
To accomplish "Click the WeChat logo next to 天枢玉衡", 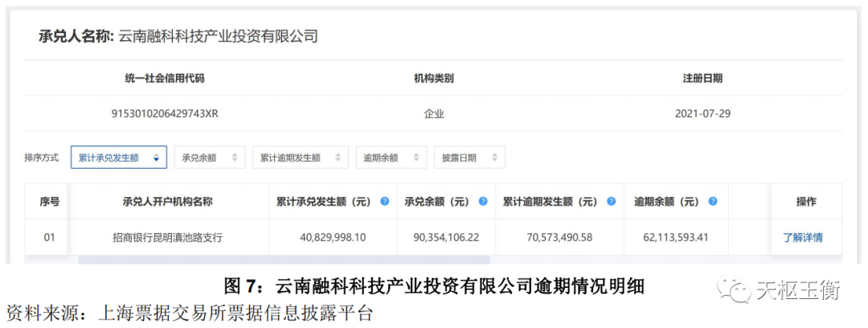I will [x=735, y=289].
